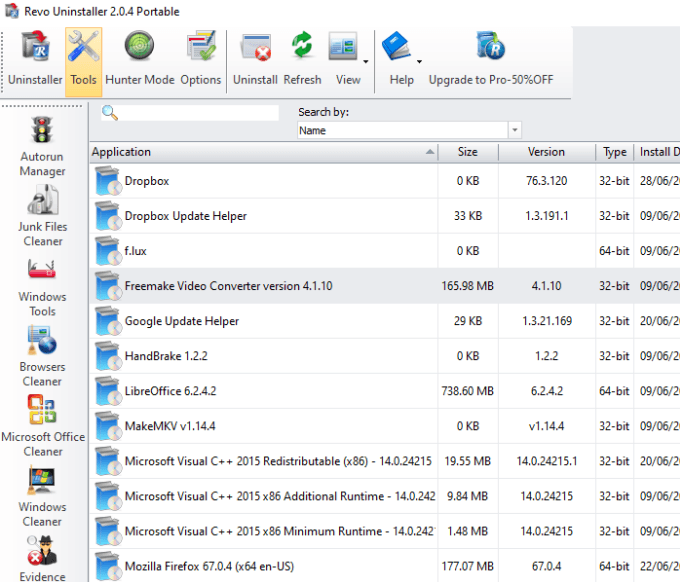Viewport: 680px width, 582px height.
Task: Open the Browsers Cleaner tool
Action: [x=42, y=356]
